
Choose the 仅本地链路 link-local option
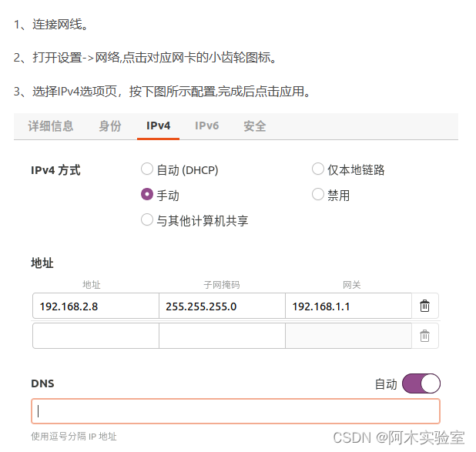tap(317, 169)
